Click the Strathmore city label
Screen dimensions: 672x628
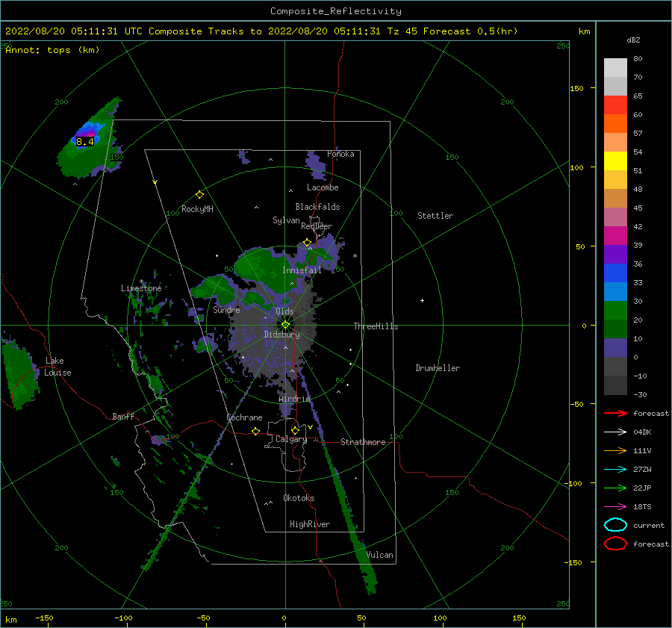(x=363, y=442)
